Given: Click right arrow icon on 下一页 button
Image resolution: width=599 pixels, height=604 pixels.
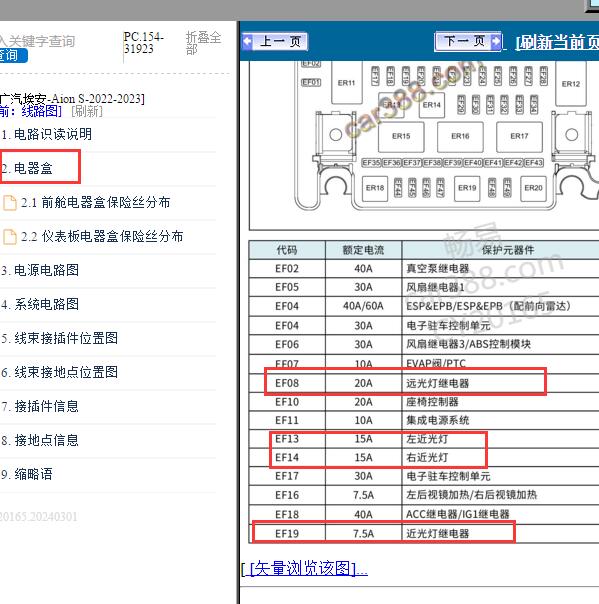Looking at the screenshot, I should coord(497,41).
